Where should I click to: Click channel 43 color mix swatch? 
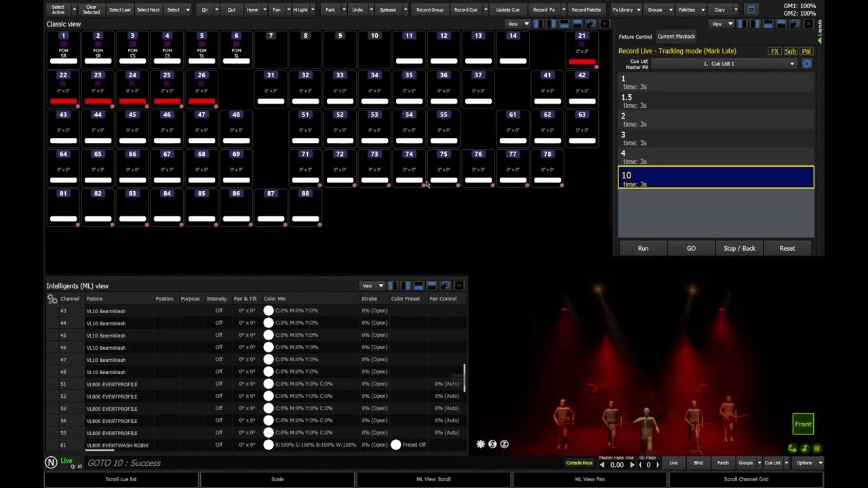[269, 310]
